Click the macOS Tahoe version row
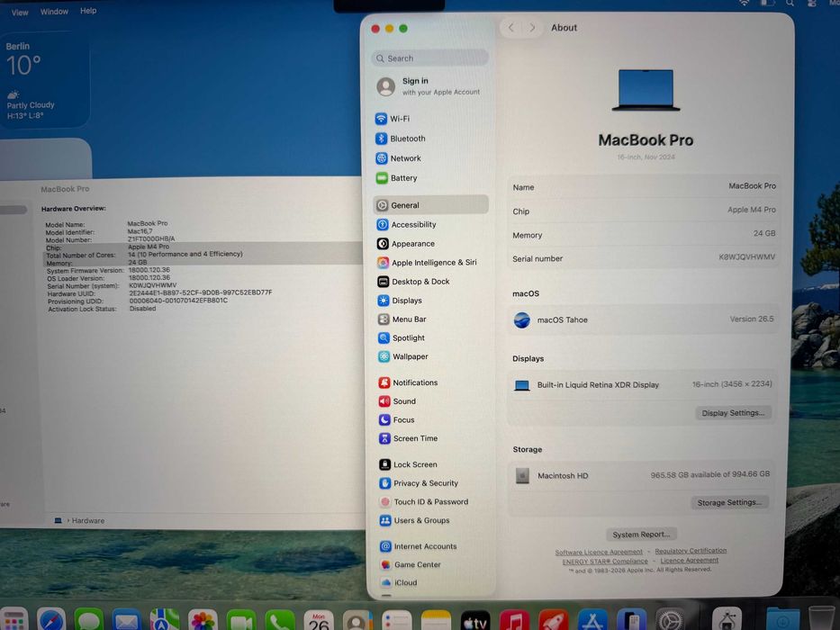840x630 pixels. pyautogui.click(x=643, y=319)
